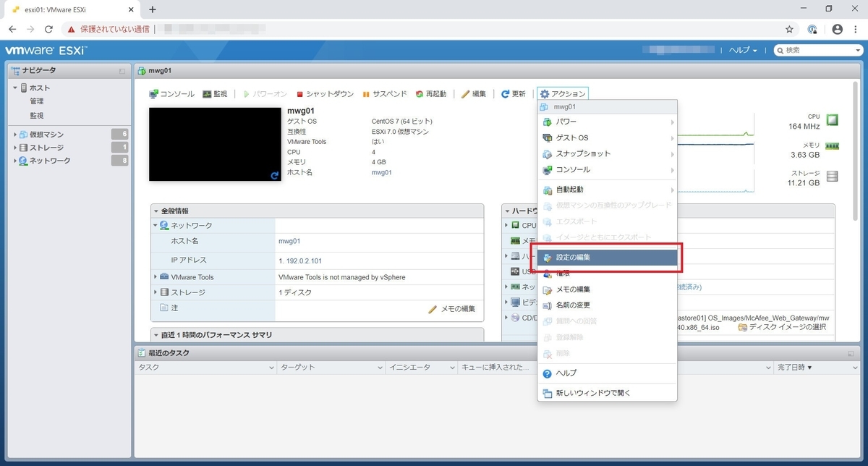Click the CPU chip icon in resource summary
Viewport: 868px width, 466px height.
point(833,119)
